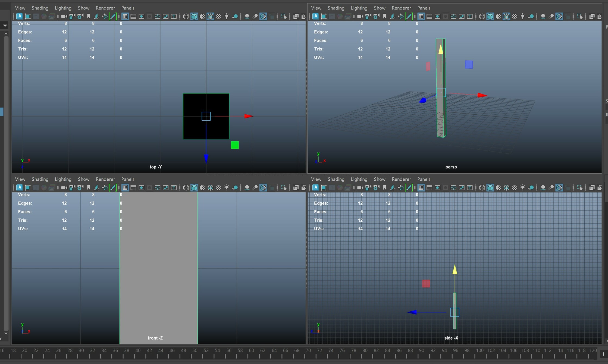
Task: Toggle Film Gate in top panel toolbar
Action: point(133,16)
